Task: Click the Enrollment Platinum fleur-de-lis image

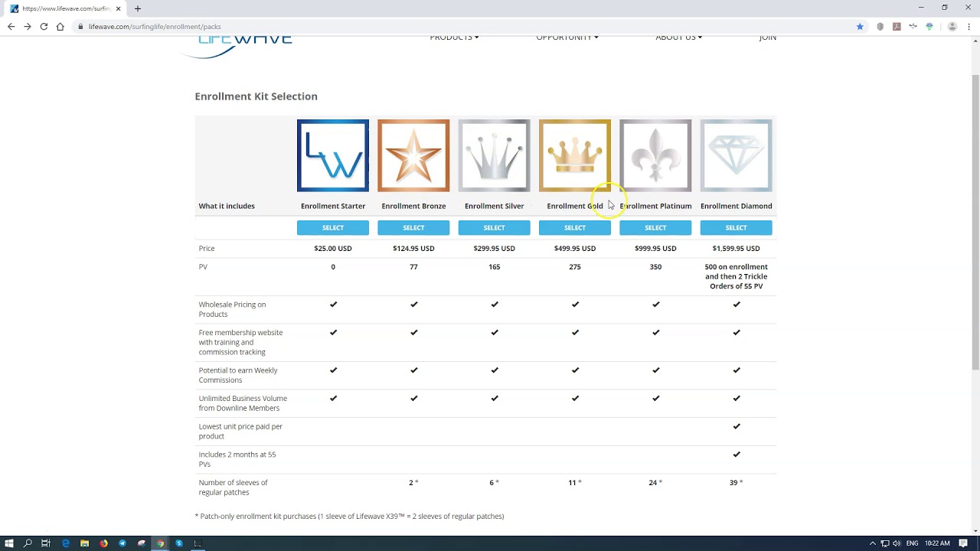Action: click(x=655, y=155)
